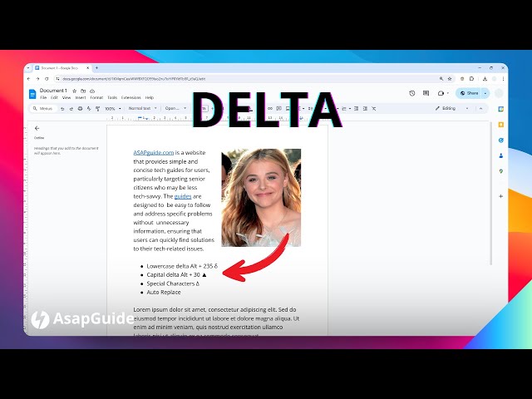Click the Share button
Screen dimensions: 532x399
click(469, 93)
